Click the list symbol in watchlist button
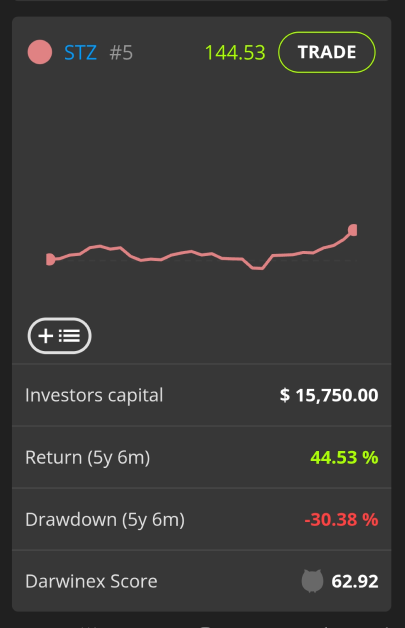The image size is (405, 628). coord(69,336)
